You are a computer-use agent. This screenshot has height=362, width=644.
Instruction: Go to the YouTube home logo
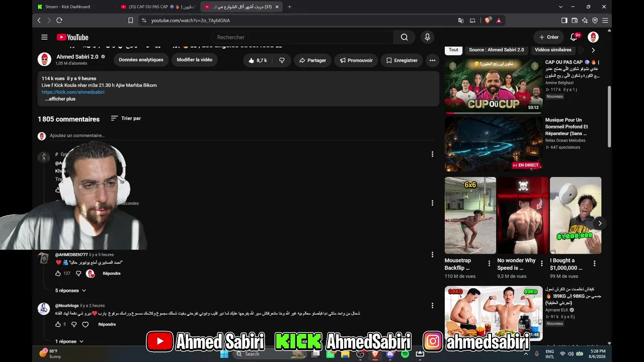click(x=72, y=37)
